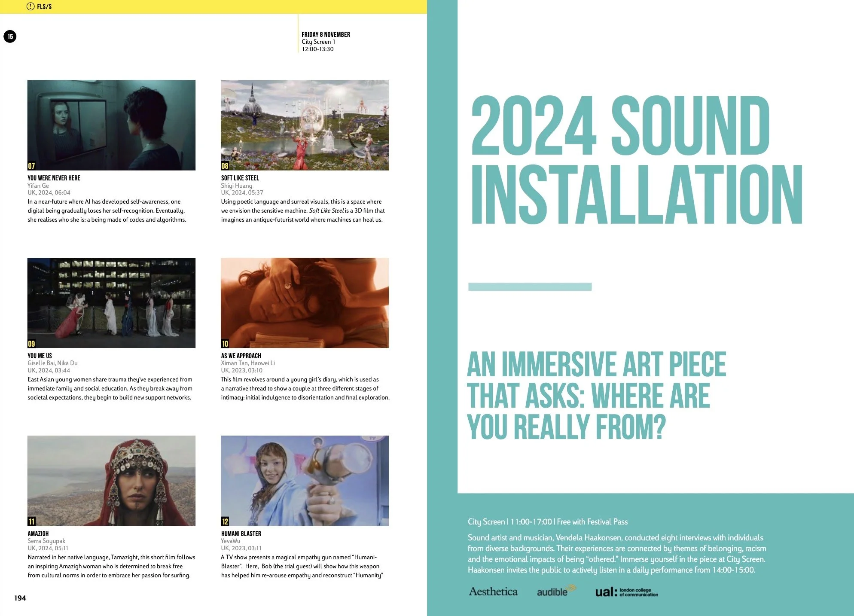The image size is (854, 616).
Task: Open the You Were Never Here film image
Action: click(111, 125)
